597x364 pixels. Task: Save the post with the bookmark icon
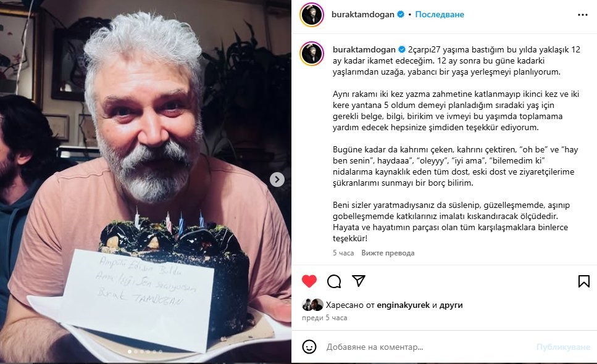coord(583,281)
